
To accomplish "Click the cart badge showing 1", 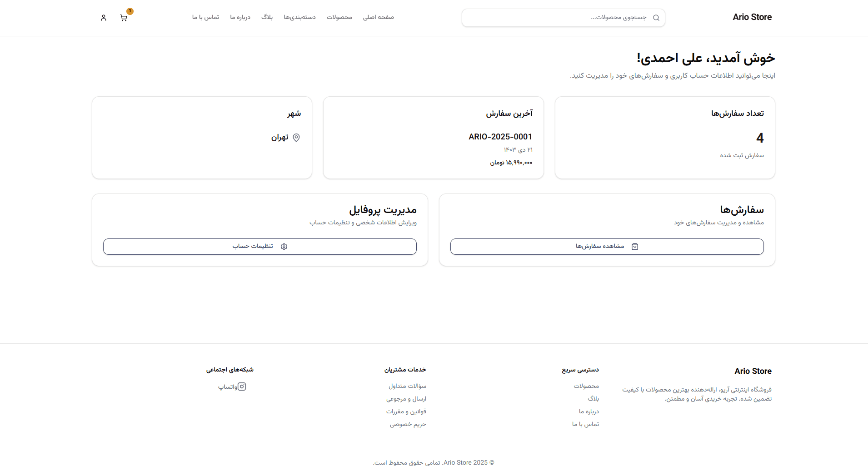I will point(130,11).
